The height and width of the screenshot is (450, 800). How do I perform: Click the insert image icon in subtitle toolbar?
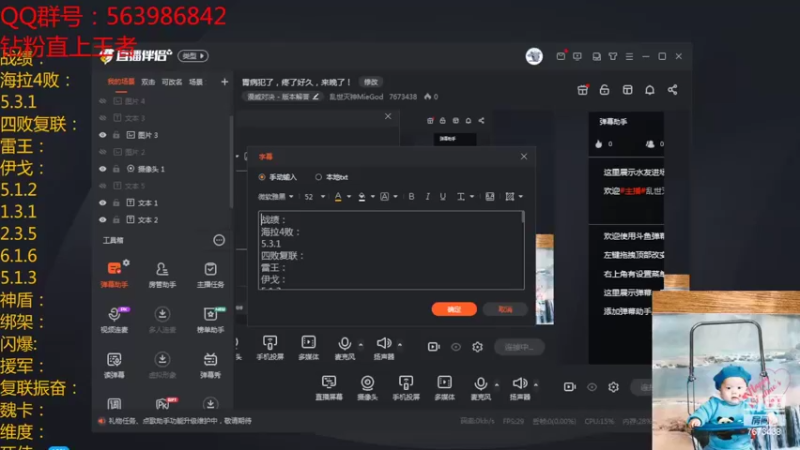click(x=490, y=196)
